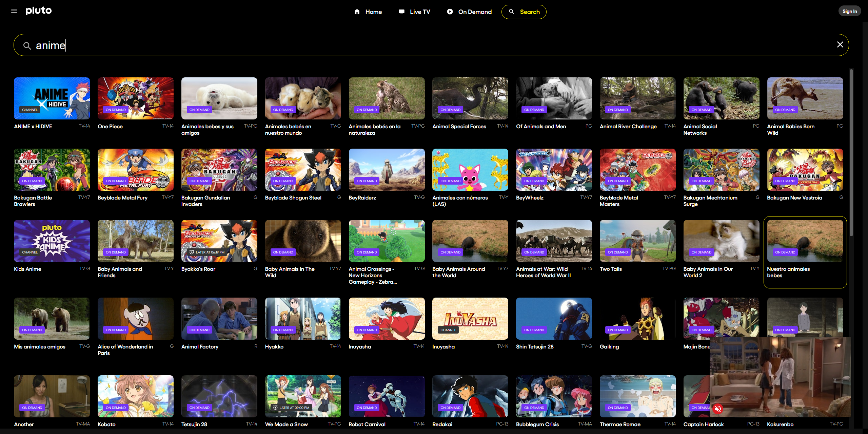
Task: Click the Pluto logo
Action: (x=39, y=11)
